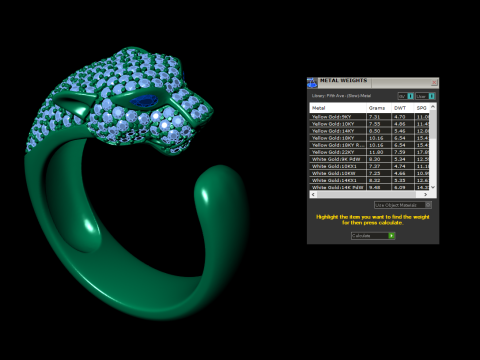Screen dimensions: 480x360
Task: Click the 11.80 grams cell
Action: pos(379,152)
